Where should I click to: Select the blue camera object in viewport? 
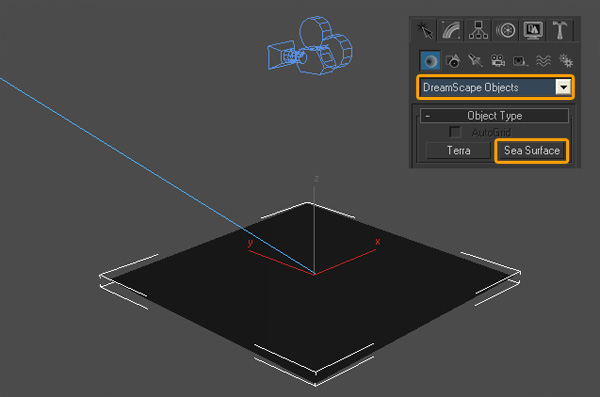pos(310,47)
